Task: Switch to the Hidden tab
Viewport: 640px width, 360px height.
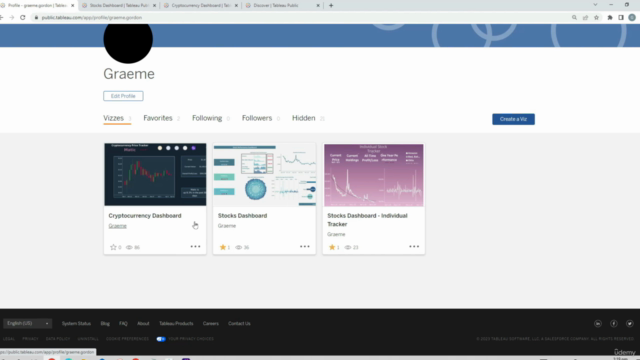Action: pyautogui.click(x=304, y=118)
